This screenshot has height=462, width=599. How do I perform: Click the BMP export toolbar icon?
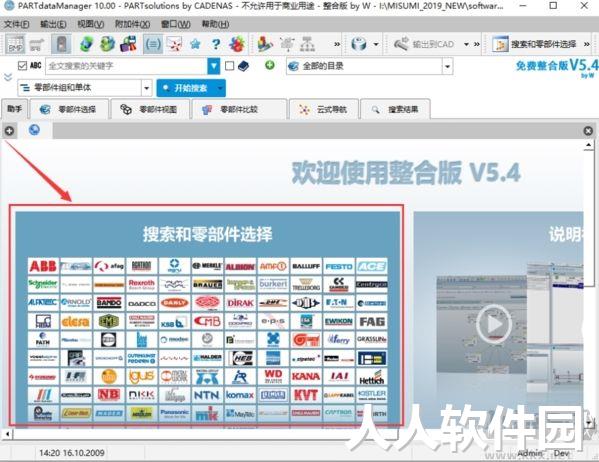pos(16,44)
